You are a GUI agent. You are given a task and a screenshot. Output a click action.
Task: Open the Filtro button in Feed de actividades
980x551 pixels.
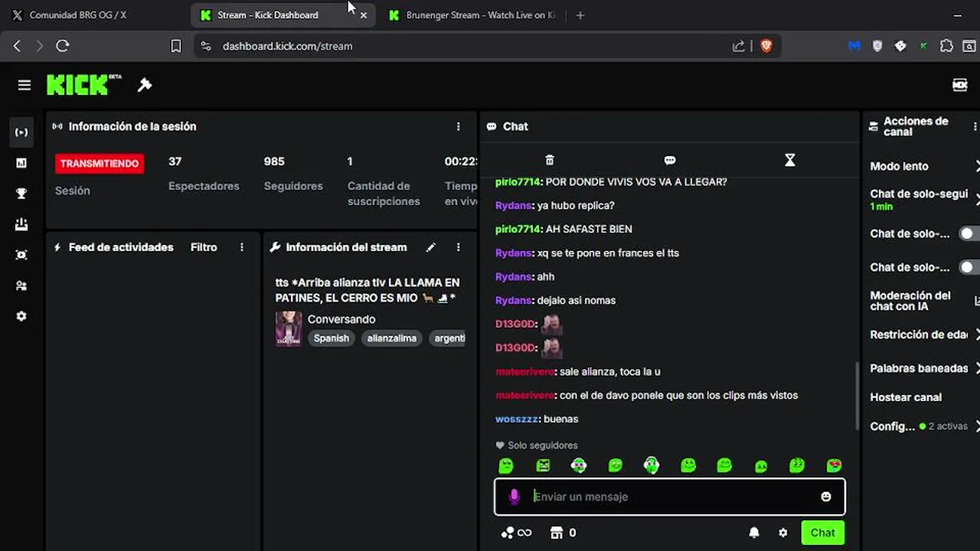204,247
